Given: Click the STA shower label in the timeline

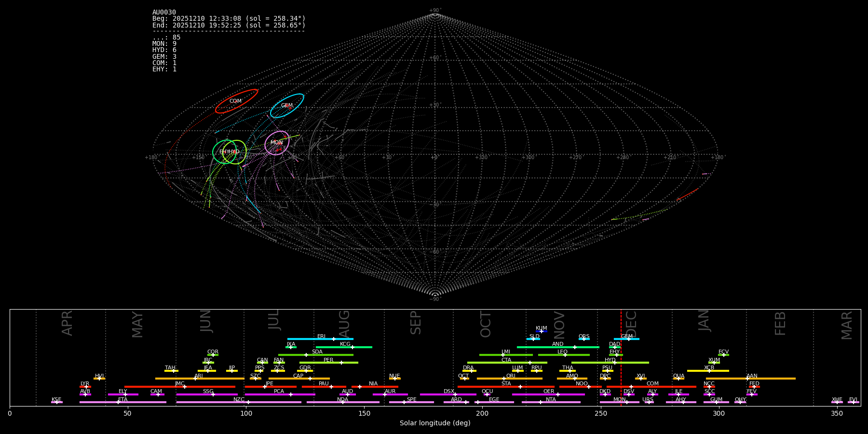Looking at the screenshot, I should pos(506,384).
